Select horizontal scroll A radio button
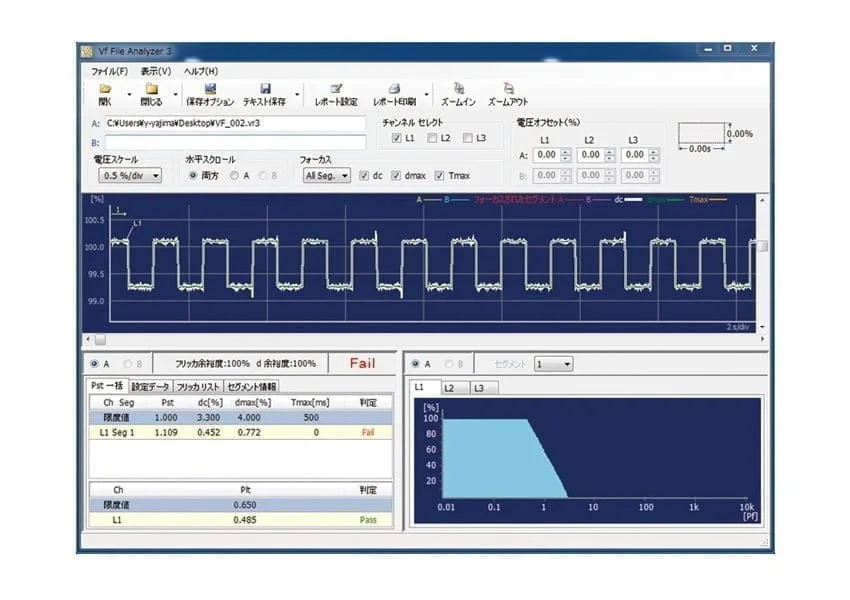 [x=234, y=176]
